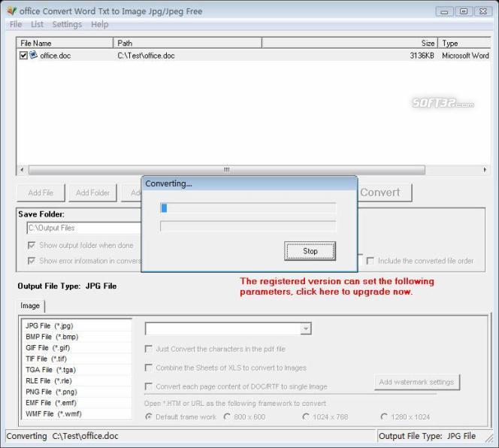Viewport: 499px width, 448px height.
Task: Toggle Show output folder when done
Action: point(32,245)
